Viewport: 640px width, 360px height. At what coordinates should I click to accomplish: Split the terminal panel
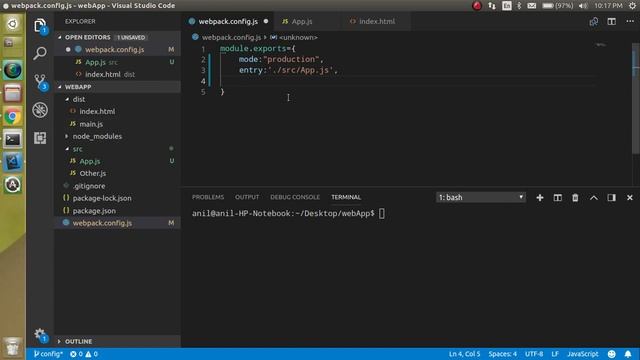click(x=558, y=198)
